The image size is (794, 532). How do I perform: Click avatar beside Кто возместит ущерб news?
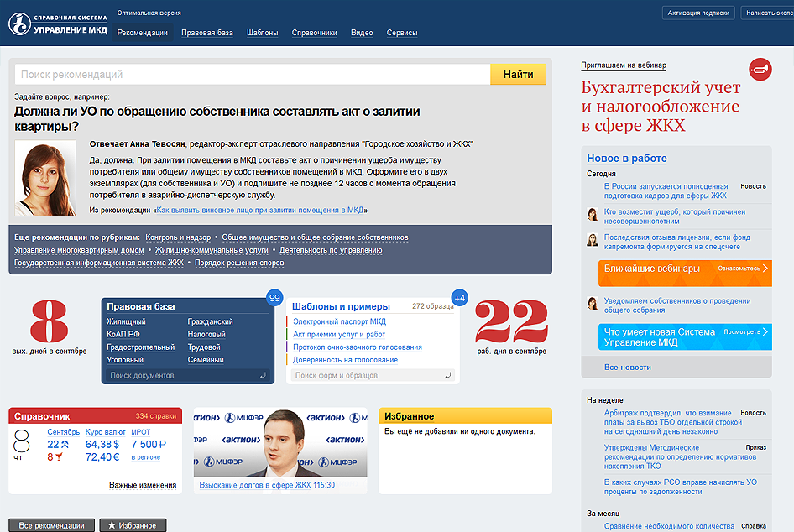coord(593,215)
